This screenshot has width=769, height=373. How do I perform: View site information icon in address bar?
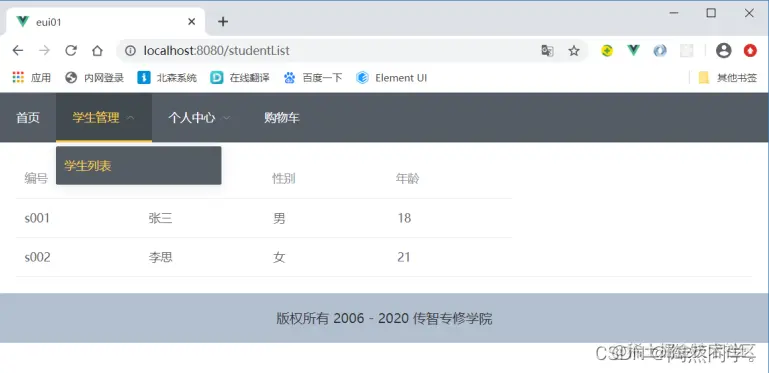click(x=130, y=50)
